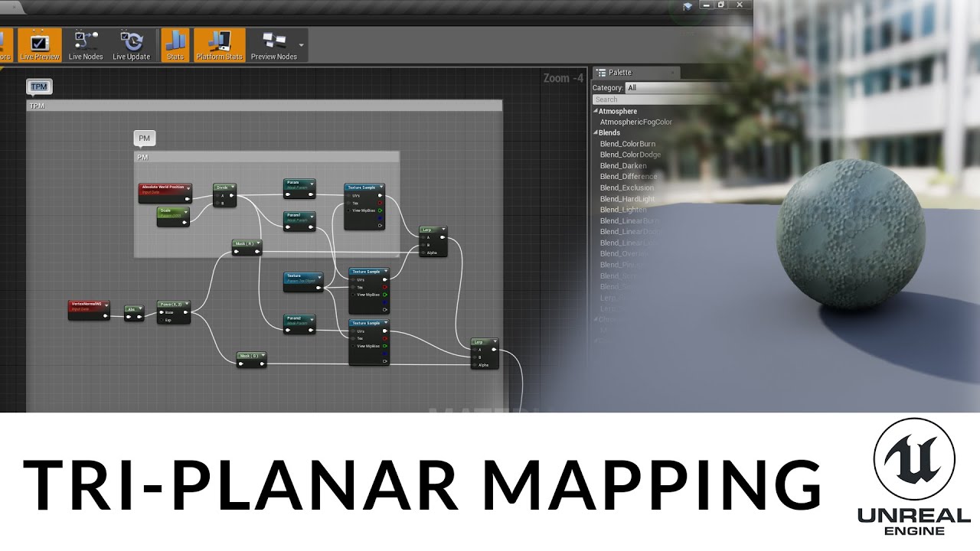Select the Param2 mask node header

point(299,318)
